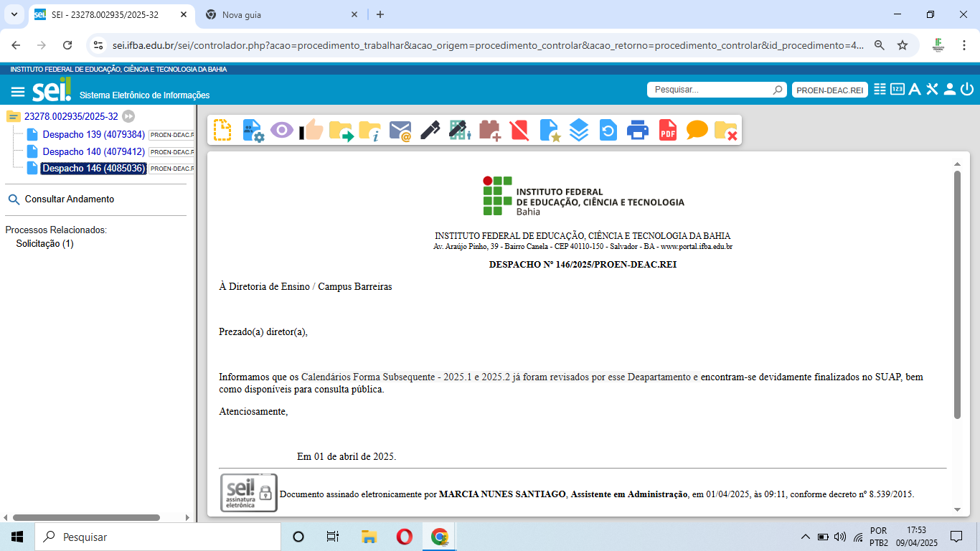Open Consultar/Alterar Documento gear-page icon
Image resolution: width=980 pixels, height=551 pixels.
pos(253,130)
